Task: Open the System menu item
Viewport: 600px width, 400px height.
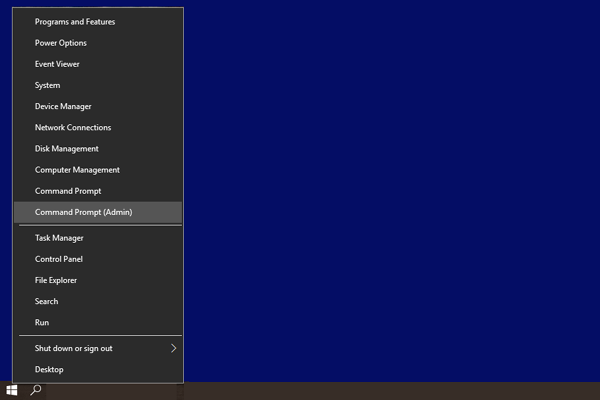Action: point(98,85)
